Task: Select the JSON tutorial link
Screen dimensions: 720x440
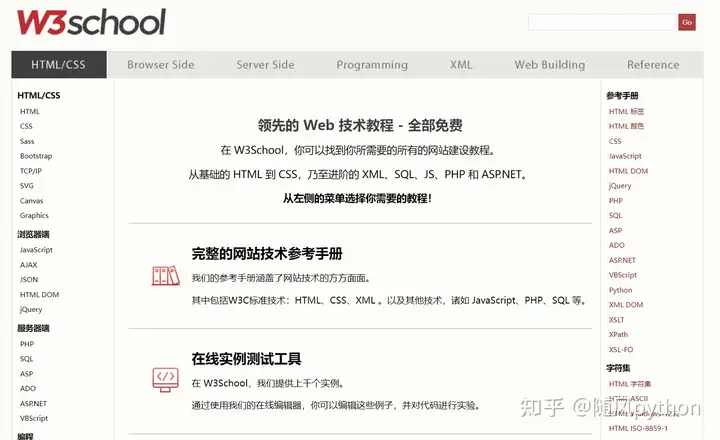Action: pyautogui.click(x=29, y=280)
